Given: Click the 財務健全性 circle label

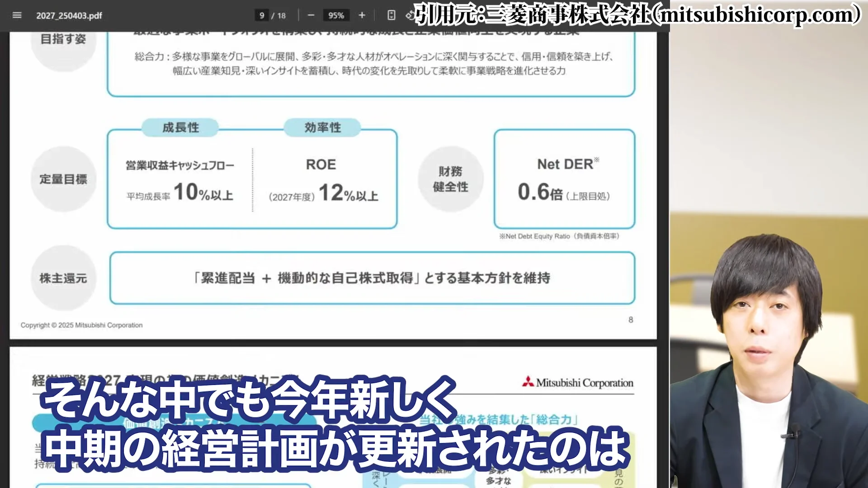Looking at the screenshot, I should point(450,179).
